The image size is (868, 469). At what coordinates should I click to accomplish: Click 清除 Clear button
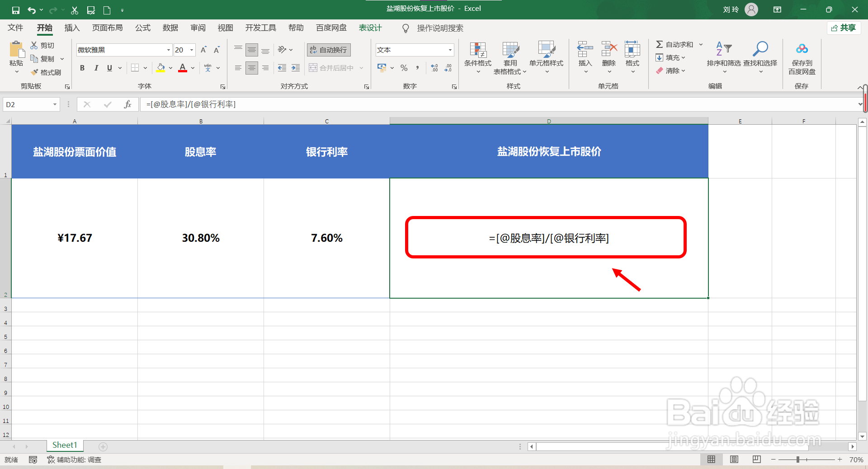click(670, 70)
